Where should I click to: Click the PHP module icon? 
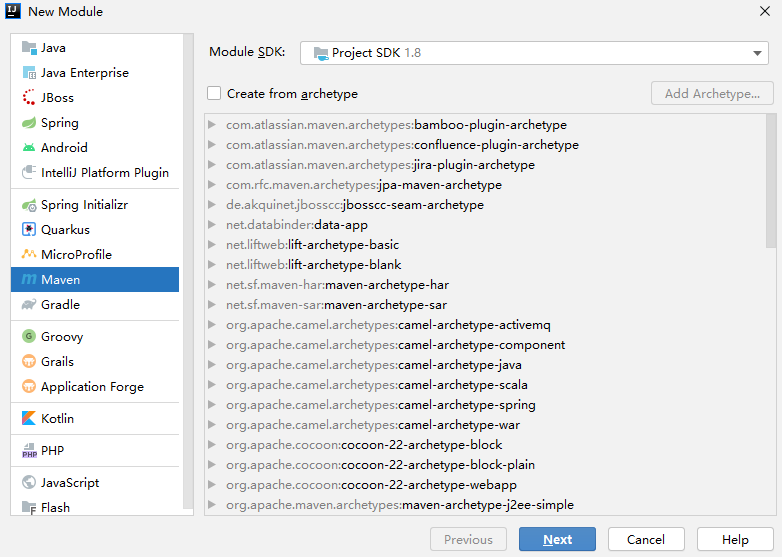[29, 451]
